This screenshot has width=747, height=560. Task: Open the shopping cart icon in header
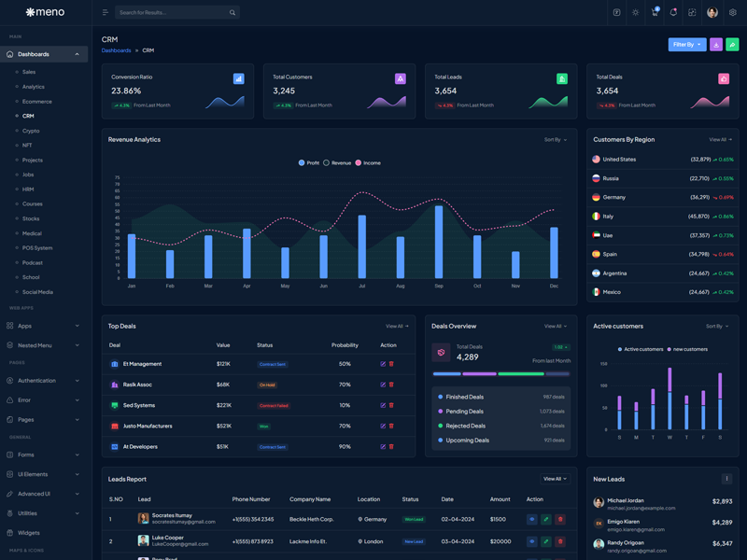[x=655, y=13]
